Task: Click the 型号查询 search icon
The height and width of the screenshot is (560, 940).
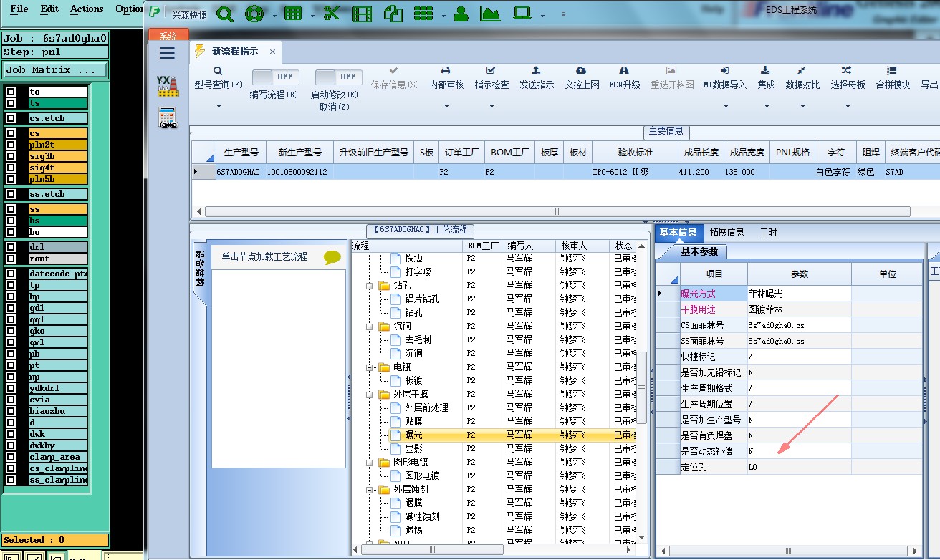Action: 218,71
